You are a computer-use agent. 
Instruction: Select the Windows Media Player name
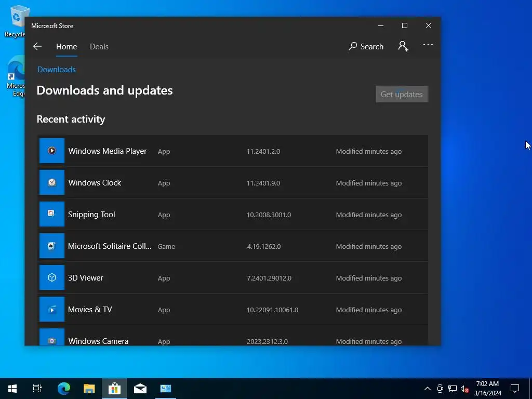point(108,151)
